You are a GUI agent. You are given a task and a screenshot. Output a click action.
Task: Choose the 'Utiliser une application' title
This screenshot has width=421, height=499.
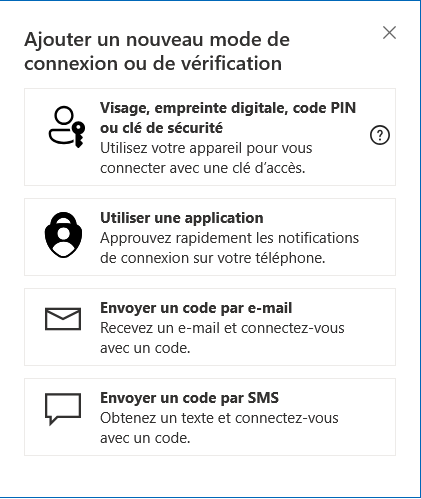182,218
